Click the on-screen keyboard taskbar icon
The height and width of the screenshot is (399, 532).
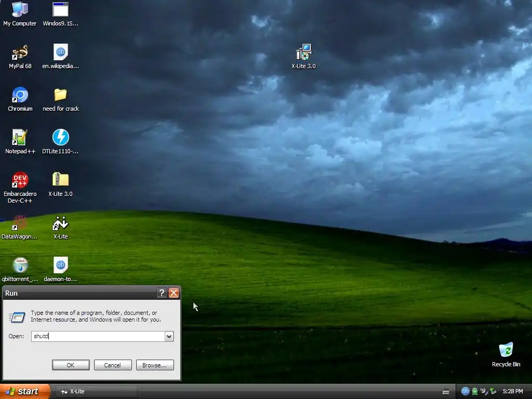446,392
